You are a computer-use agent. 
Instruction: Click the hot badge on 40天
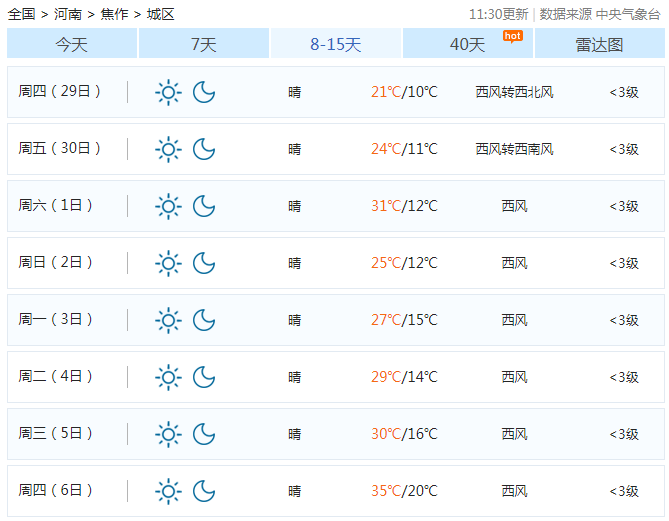pyautogui.click(x=512, y=36)
